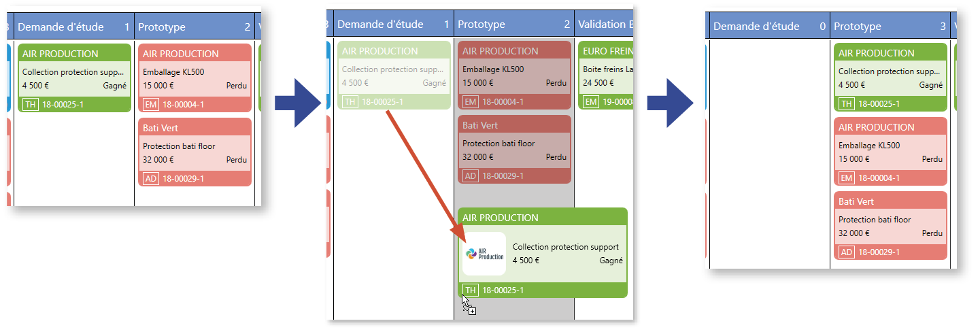Click 'Gagné' status in first panel
The image size is (980, 334).
[x=115, y=86]
